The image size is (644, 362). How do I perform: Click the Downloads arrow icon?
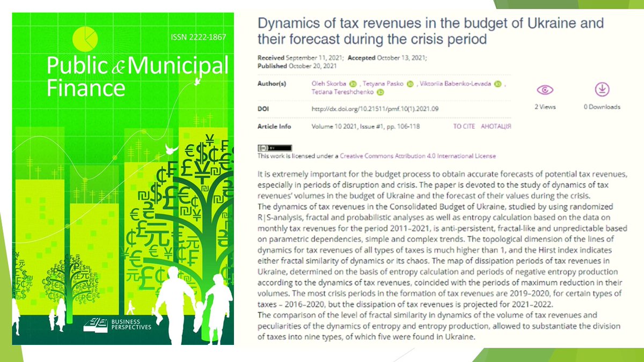click(x=602, y=89)
